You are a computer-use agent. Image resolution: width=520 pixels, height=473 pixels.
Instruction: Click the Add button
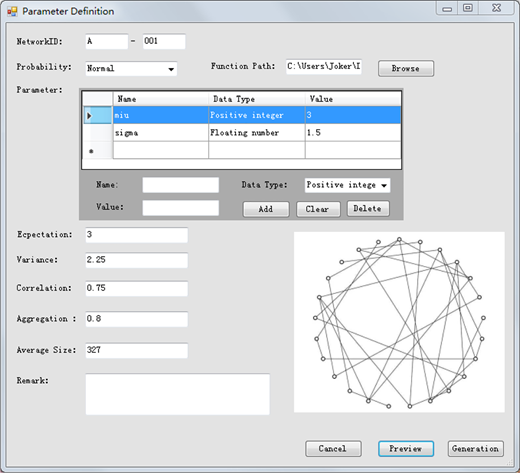pyautogui.click(x=266, y=209)
